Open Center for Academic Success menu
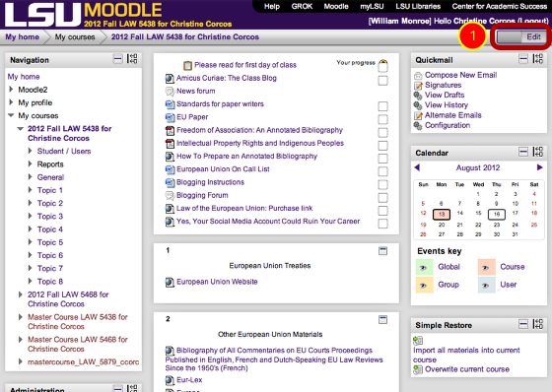The height and width of the screenshot is (392, 552). pos(499,6)
